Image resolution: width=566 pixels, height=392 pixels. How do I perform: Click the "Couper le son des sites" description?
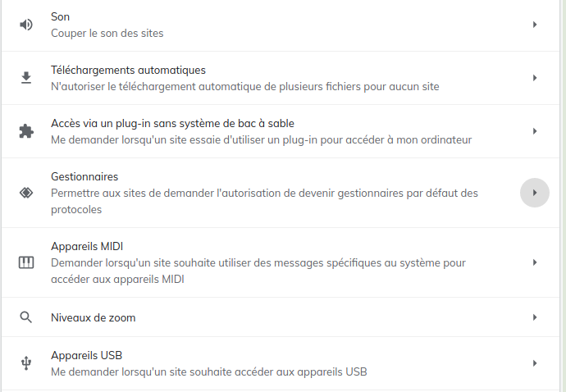(107, 33)
